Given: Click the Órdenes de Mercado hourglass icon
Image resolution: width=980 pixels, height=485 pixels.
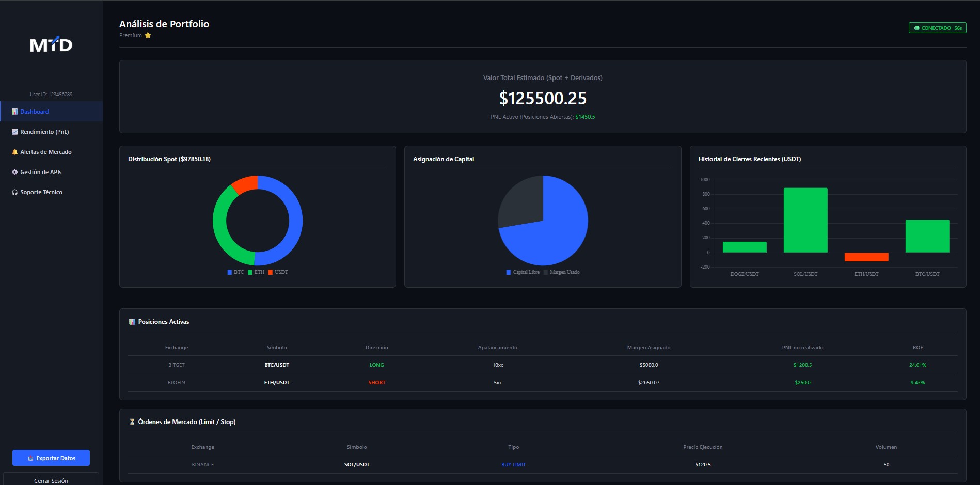Looking at the screenshot, I should [x=132, y=421].
